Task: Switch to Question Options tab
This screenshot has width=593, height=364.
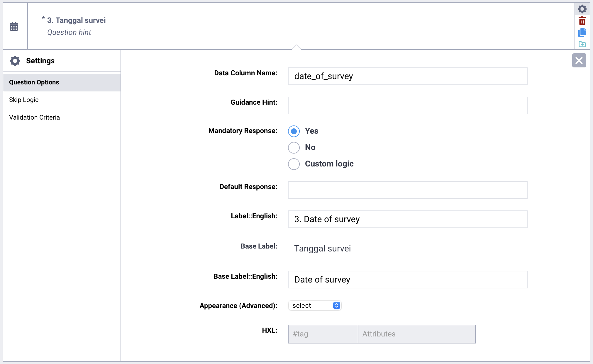Action: coord(34,82)
